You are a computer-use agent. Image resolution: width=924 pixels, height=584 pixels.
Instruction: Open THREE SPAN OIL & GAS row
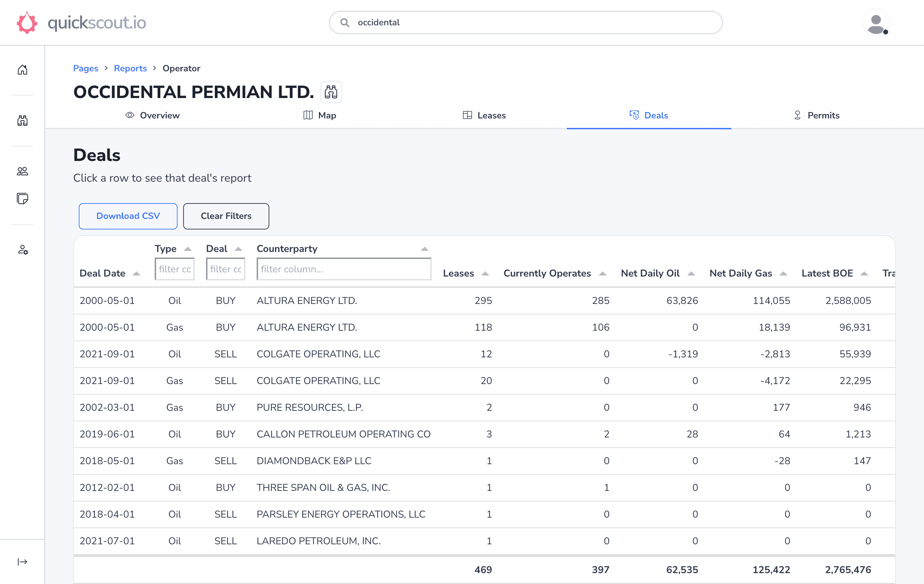(x=484, y=487)
